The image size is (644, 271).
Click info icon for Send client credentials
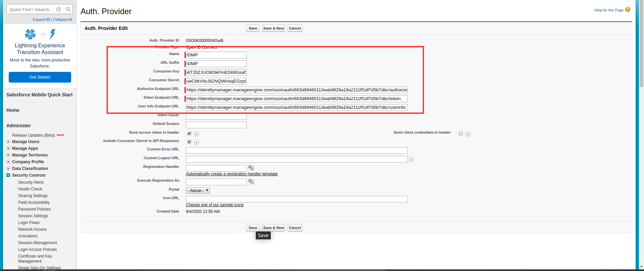[468, 134]
